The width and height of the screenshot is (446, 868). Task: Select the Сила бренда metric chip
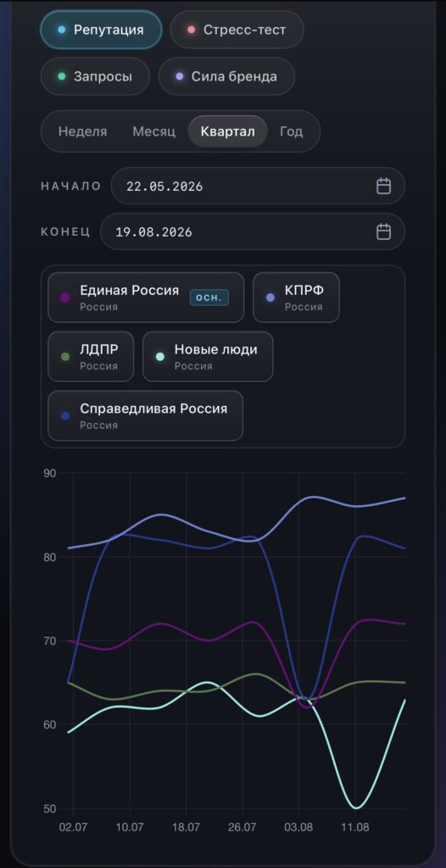tap(226, 76)
